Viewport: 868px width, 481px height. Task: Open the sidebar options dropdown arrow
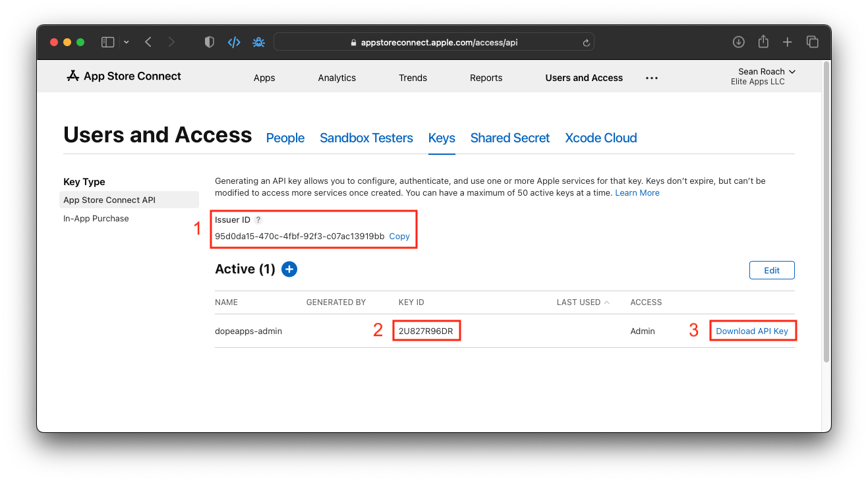tap(127, 42)
